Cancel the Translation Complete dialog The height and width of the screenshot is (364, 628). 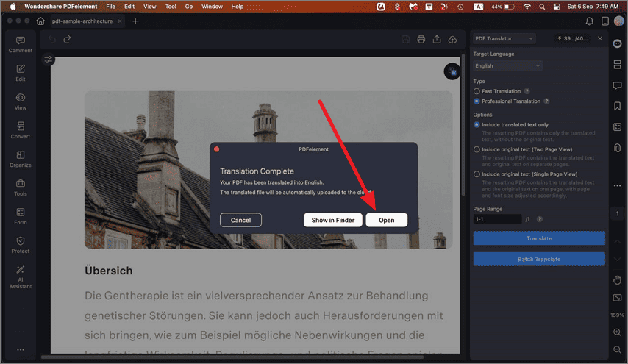click(240, 221)
